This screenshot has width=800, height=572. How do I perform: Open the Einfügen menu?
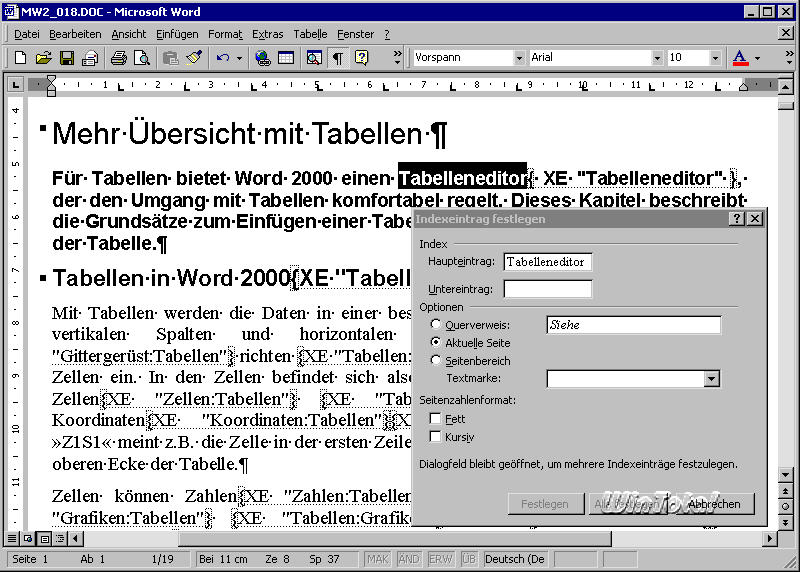point(177,34)
